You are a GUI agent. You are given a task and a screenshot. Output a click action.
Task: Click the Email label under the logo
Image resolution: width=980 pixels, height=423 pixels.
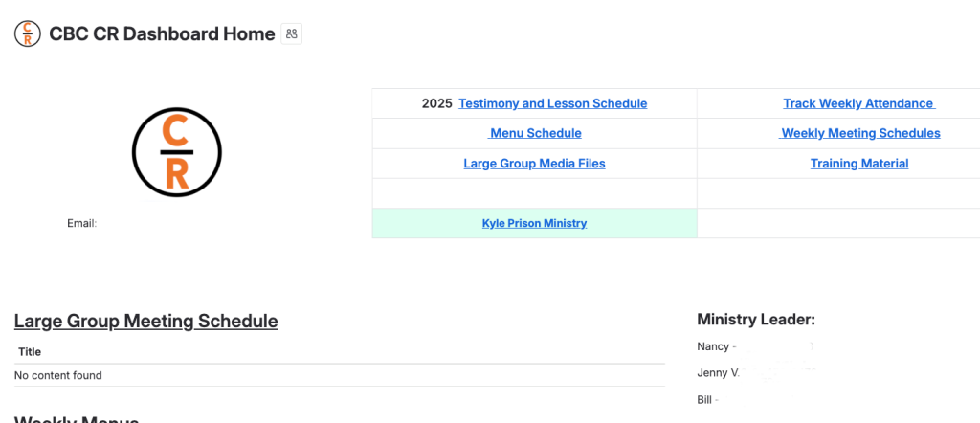(x=81, y=223)
